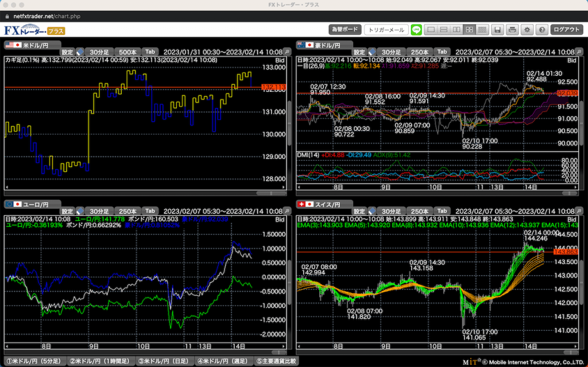This screenshot has width=588, height=367.
Task: Click the lock icon in the address bar
Action: 7,17
